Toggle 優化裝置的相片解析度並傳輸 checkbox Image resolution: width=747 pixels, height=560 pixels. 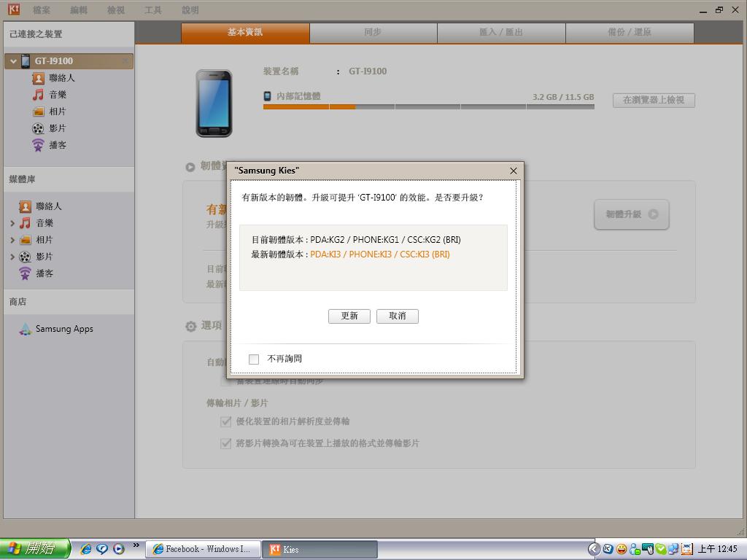click(x=226, y=421)
